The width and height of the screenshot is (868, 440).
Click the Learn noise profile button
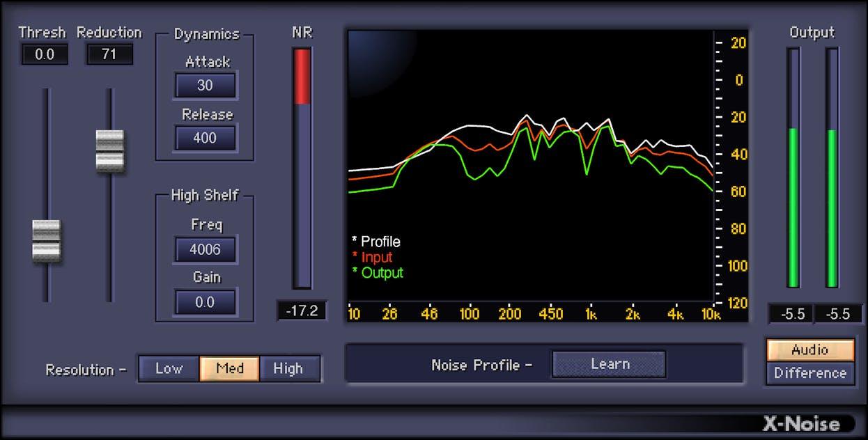(609, 364)
